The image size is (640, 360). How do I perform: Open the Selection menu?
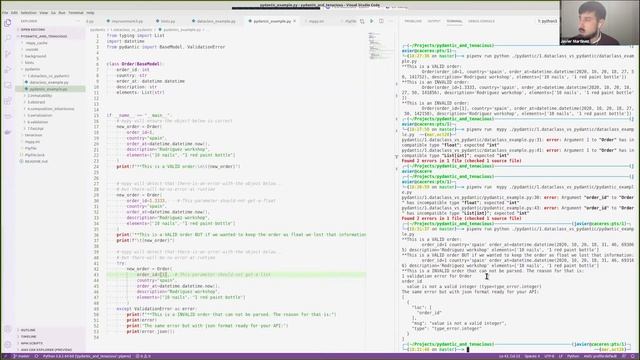(29, 13)
